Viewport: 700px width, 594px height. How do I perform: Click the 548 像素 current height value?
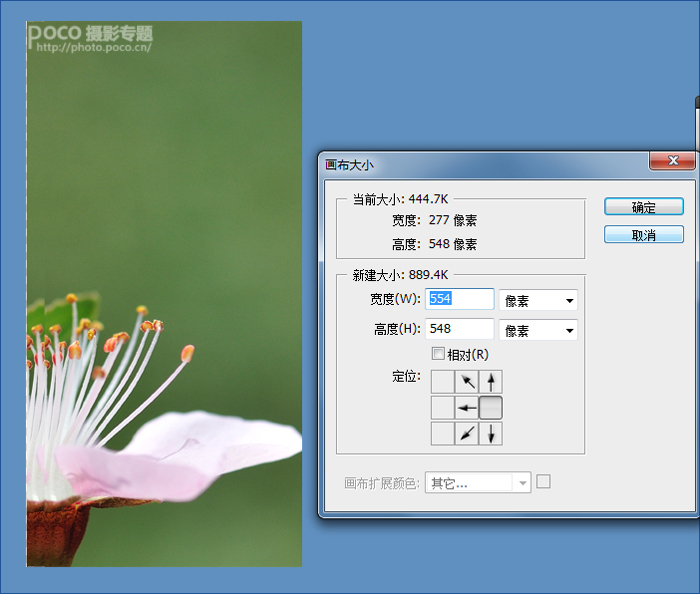453,244
